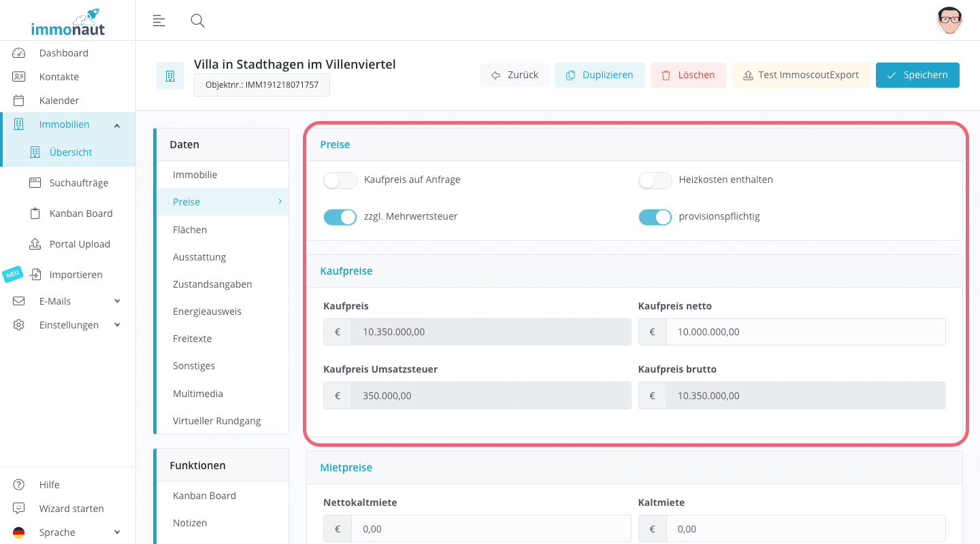Enable the Kaufpreis auf Anfrage toggle
The width and height of the screenshot is (980, 544).
(340, 180)
